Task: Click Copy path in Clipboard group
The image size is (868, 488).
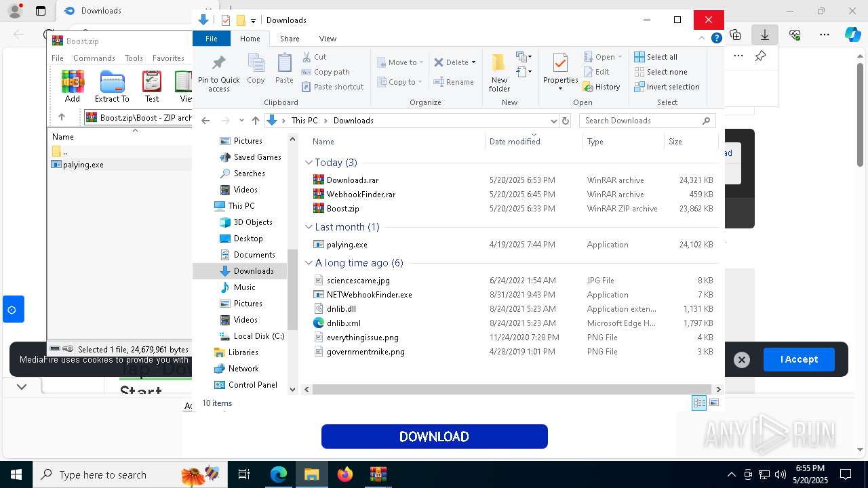Action: [326, 72]
